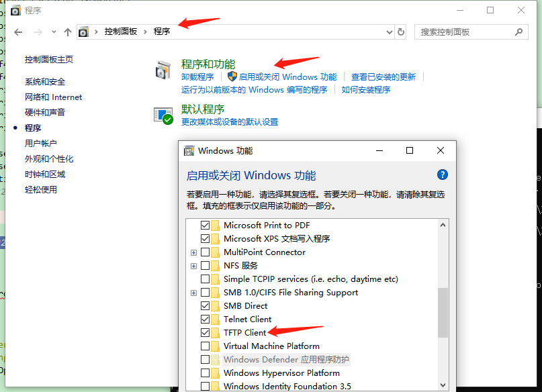The height and width of the screenshot is (392, 542).
Task: Click the 程序和功能 shield-and-gear icon
Action: pyautogui.click(x=162, y=68)
